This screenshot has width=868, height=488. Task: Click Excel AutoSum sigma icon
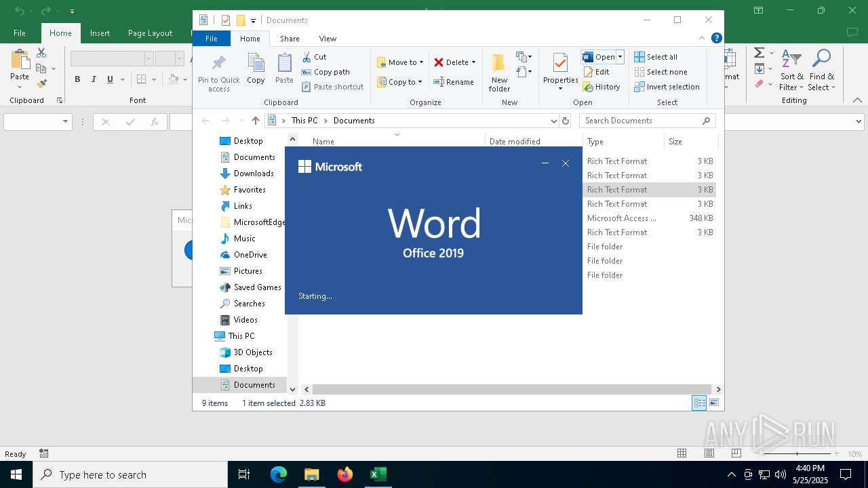pos(759,53)
